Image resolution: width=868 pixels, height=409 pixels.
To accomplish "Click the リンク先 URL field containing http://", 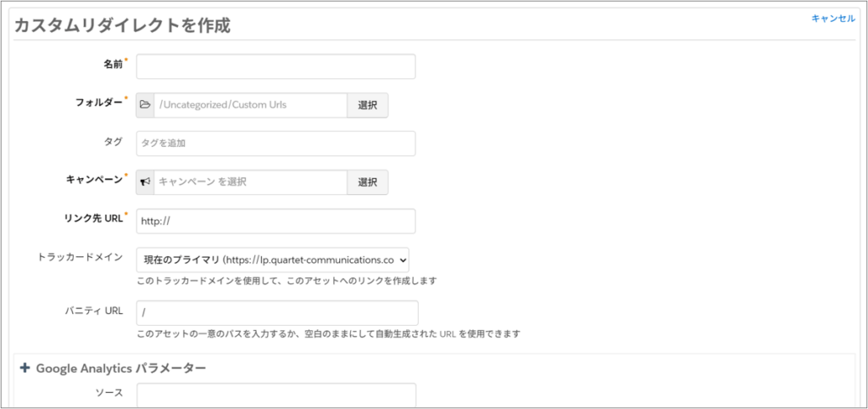I will pos(275,221).
